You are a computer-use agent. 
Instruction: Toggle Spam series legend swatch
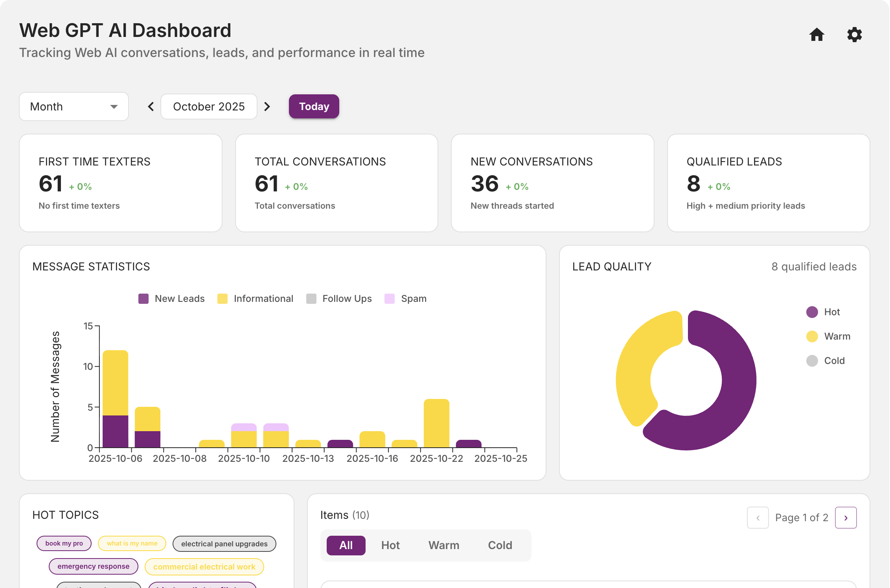tap(390, 299)
